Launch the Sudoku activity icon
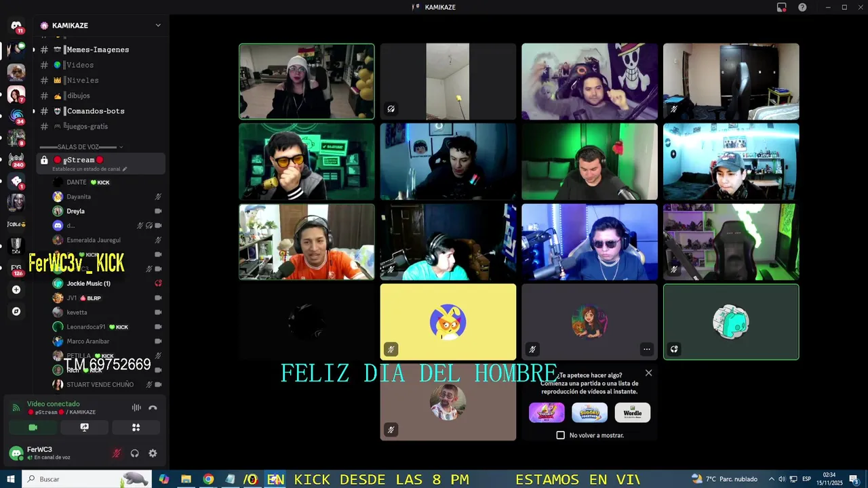The width and height of the screenshot is (868, 488). 589,412
